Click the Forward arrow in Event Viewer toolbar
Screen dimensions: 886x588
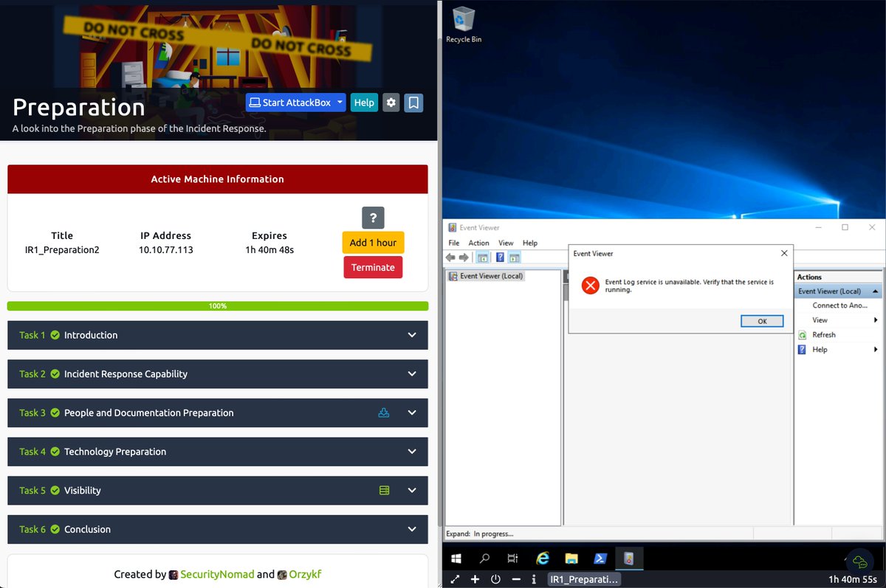click(x=464, y=257)
